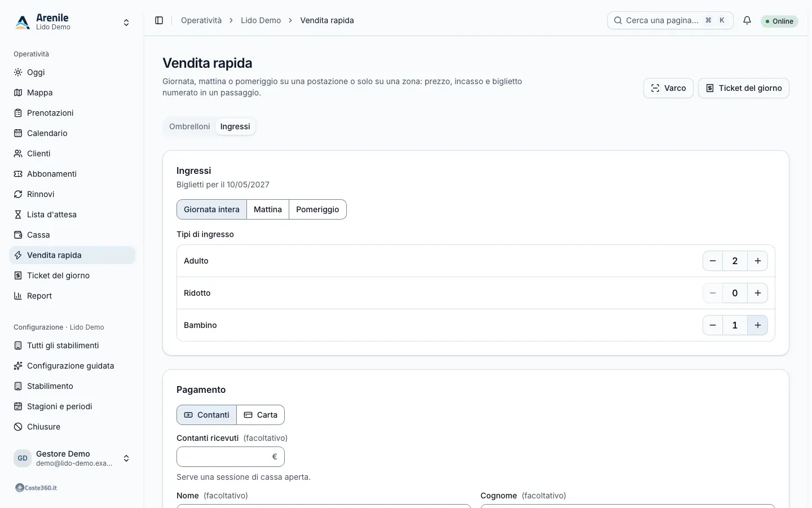
Task: Switch to Ingressi tab
Action: [x=235, y=126]
